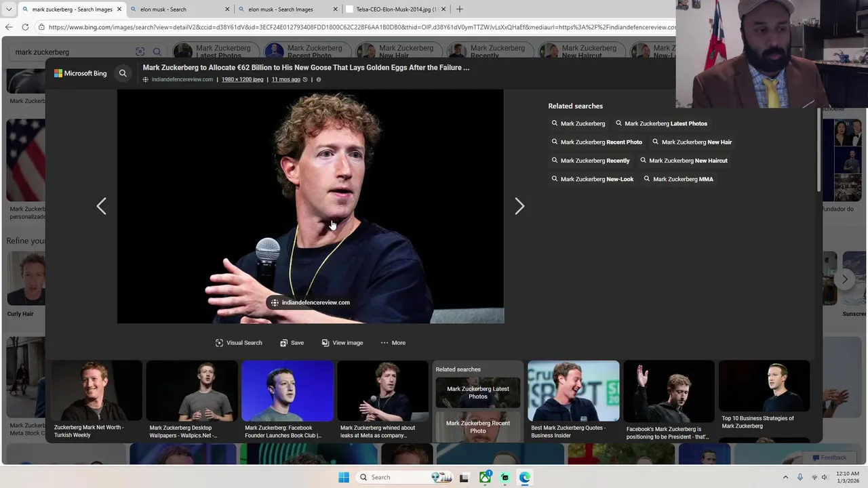Select the Mark Zuckerberg Recently chip at top

coord(491,52)
